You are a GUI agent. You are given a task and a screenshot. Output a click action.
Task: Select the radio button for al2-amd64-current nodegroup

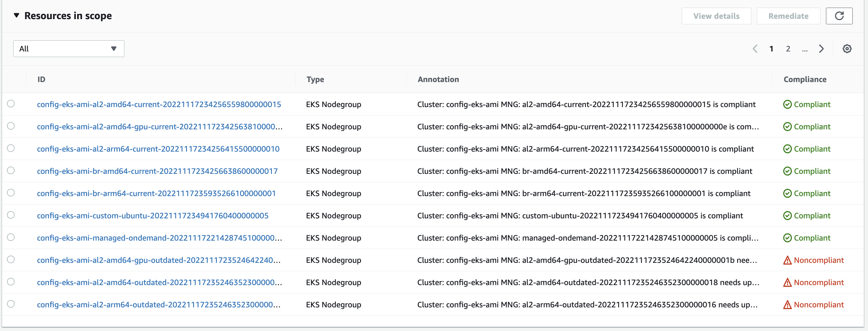coord(11,104)
